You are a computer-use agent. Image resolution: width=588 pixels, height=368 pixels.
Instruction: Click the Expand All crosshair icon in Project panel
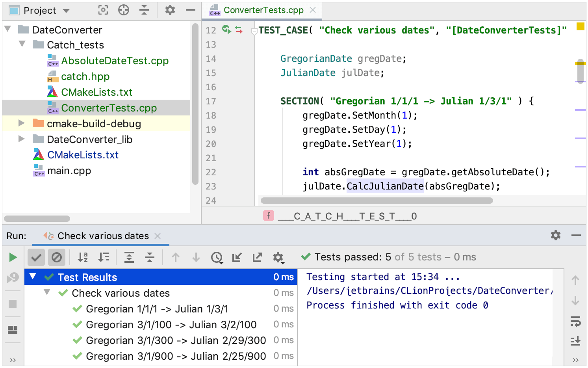click(124, 10)
